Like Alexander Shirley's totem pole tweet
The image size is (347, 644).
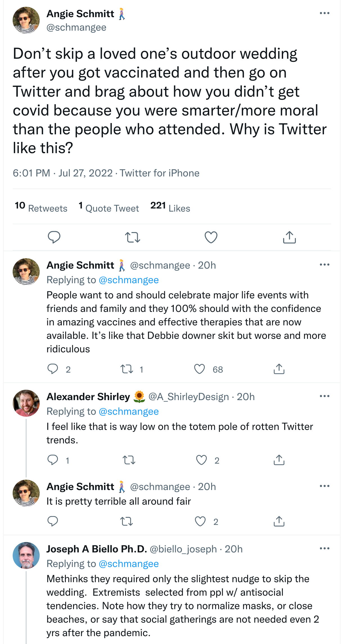[201, 460]
